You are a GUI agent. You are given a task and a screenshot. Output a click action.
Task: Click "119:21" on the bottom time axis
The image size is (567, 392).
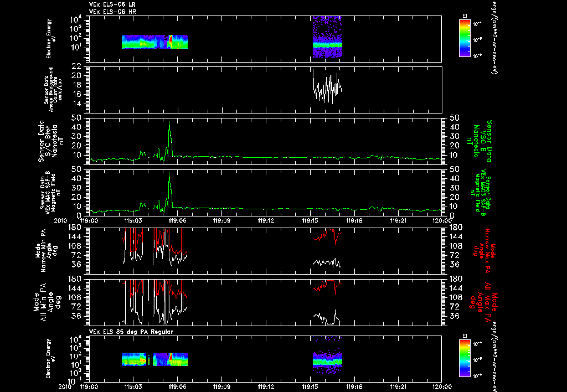click(x=399, y=386)
